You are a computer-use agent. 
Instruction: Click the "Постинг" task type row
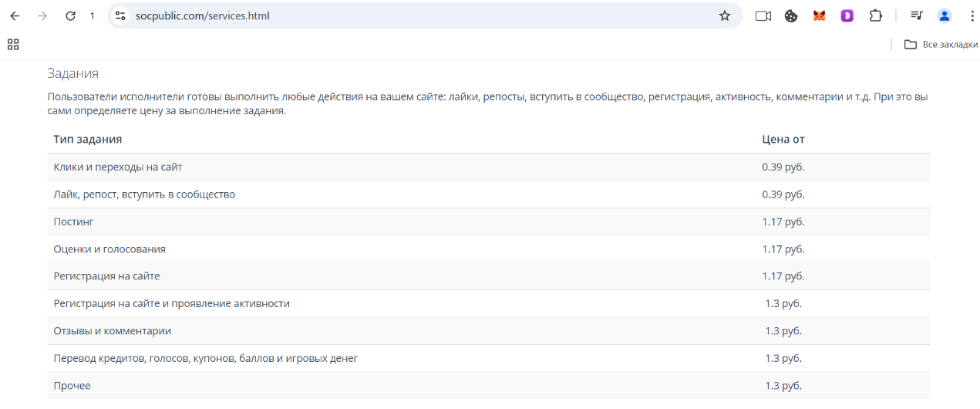tap(489, 221)
